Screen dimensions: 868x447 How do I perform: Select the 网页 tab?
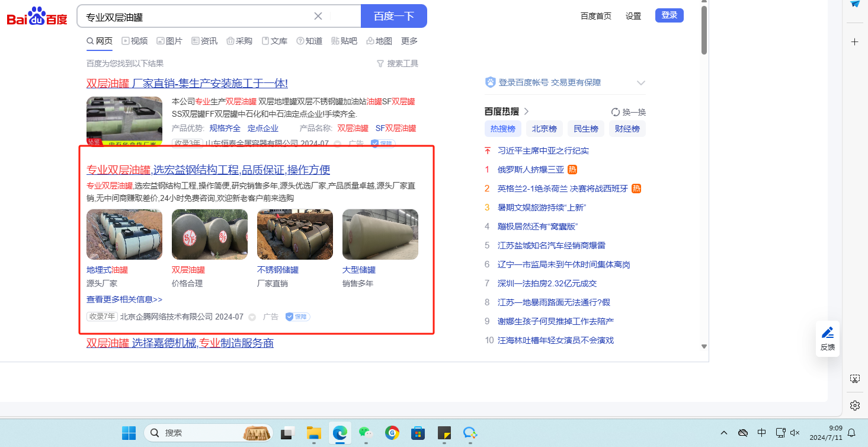[x=100, y=41]
